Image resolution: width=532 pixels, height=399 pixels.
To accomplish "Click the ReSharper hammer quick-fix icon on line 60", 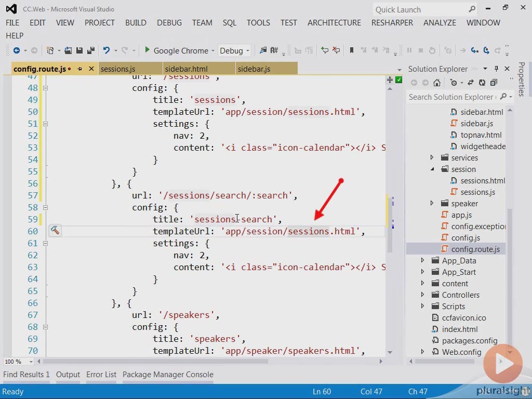I will [x=55, y=230].
